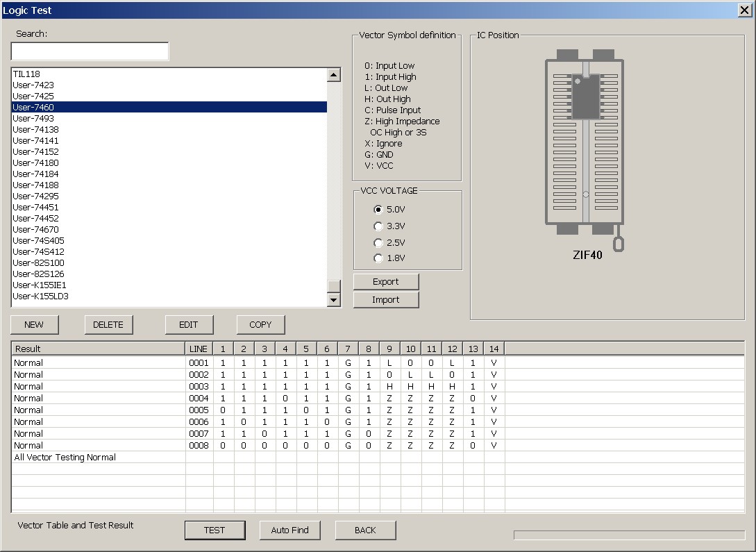Close the Logic Test window
Image resolution: width=756 pixels, height=552 pixels.
pyautogui.click(x=744, y=10)
